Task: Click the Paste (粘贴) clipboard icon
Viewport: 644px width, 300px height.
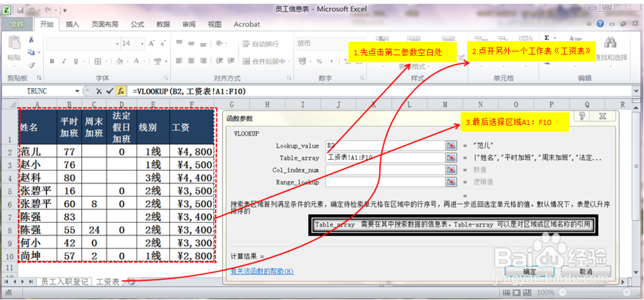Action: 14,42
